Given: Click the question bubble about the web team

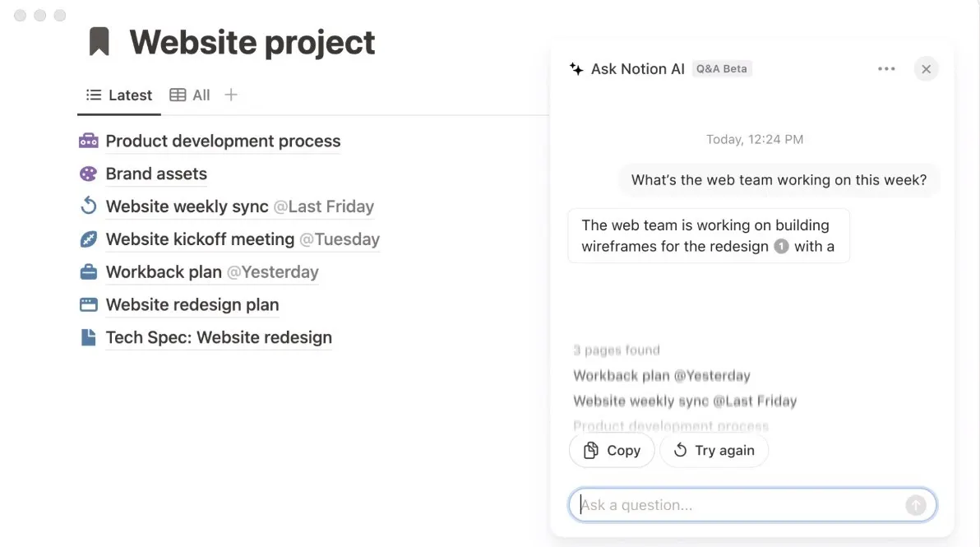Looking at the screenshot, I should (779, 180).
